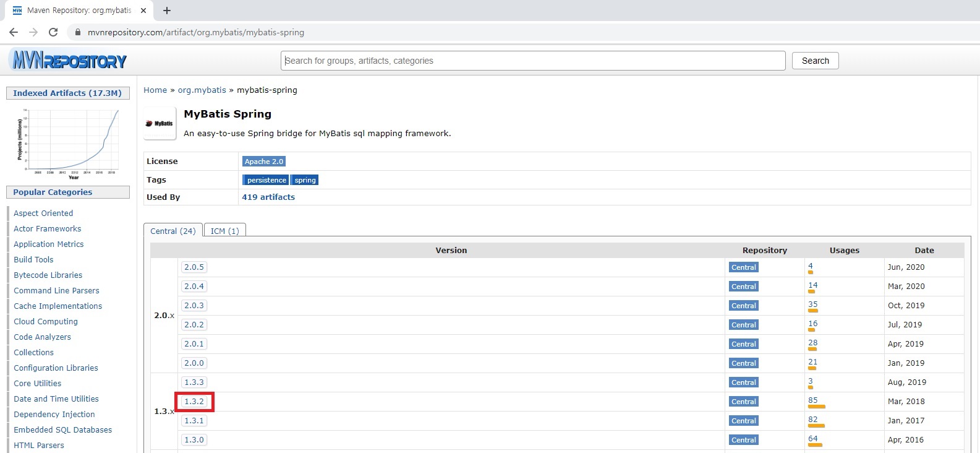Click the Apache 2.0 license badge
This screenshot has height=453, width=980.
(x=264, y=162)
